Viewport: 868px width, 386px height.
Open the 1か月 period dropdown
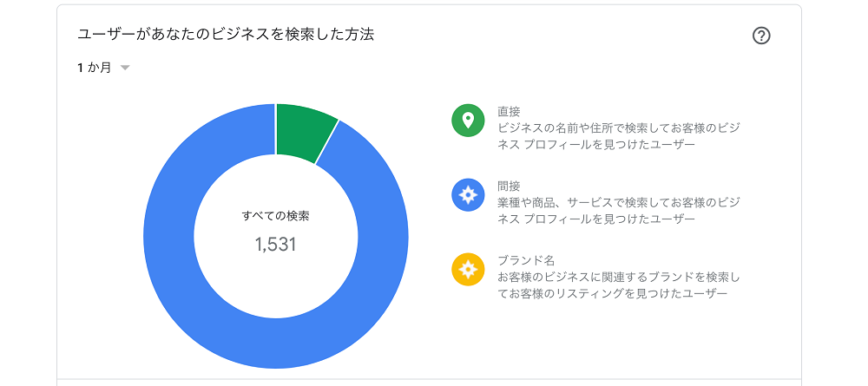[103, 68]
